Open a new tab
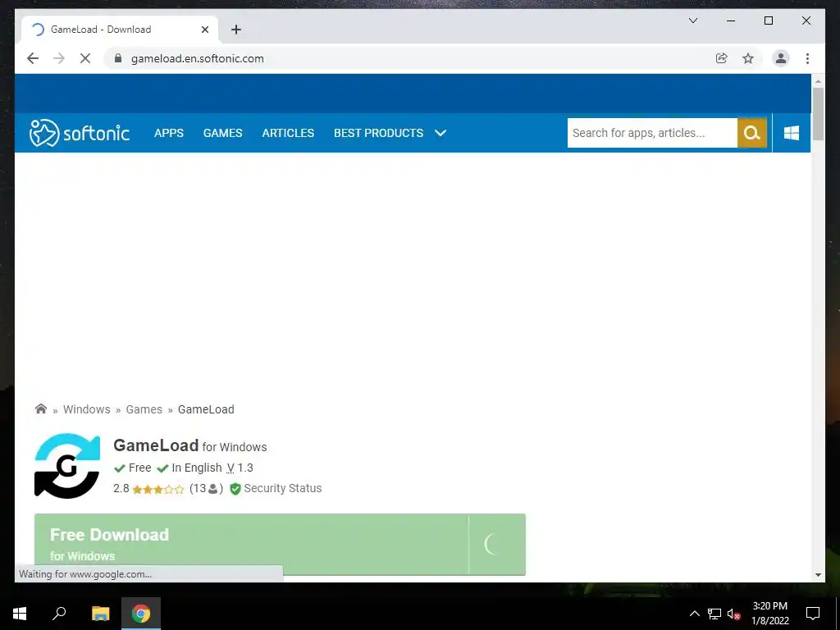The width and height of the screenshot is (840, 630). point(236,30)
